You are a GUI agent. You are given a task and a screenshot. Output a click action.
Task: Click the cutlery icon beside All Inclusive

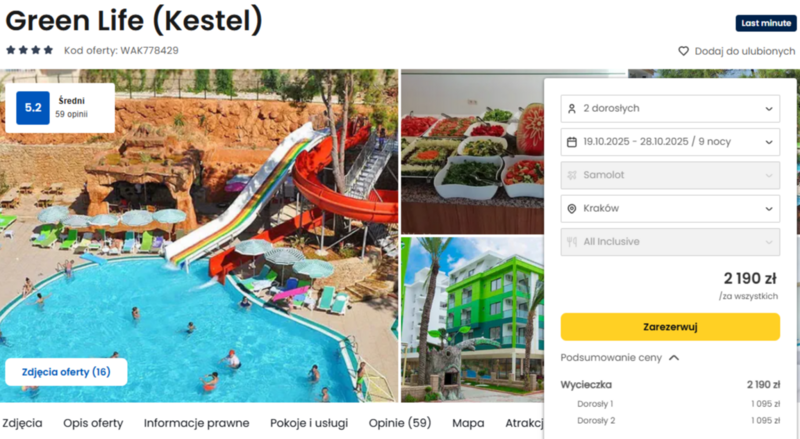[571, 242]
